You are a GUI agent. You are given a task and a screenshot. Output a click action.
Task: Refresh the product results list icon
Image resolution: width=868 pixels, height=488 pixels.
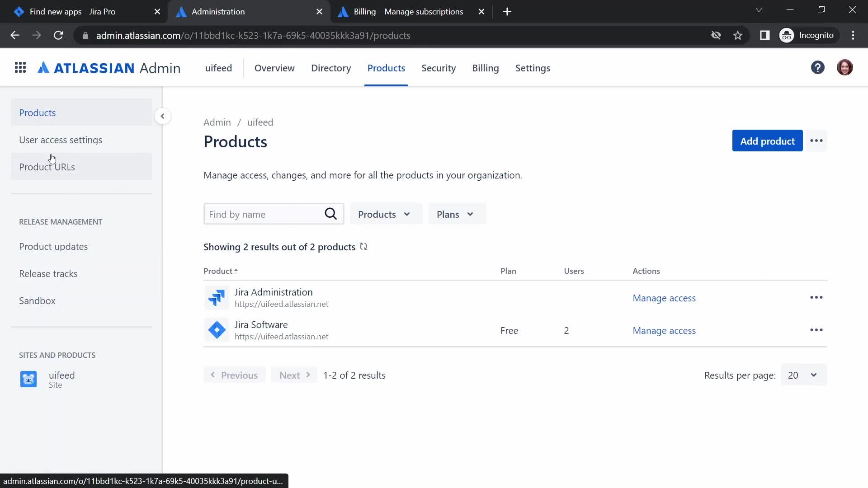click(363, 247)
